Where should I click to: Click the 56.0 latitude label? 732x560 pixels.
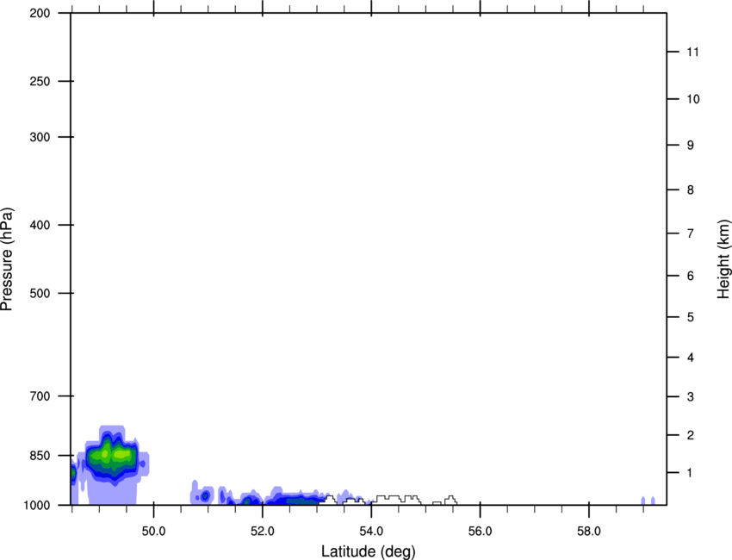480,532
